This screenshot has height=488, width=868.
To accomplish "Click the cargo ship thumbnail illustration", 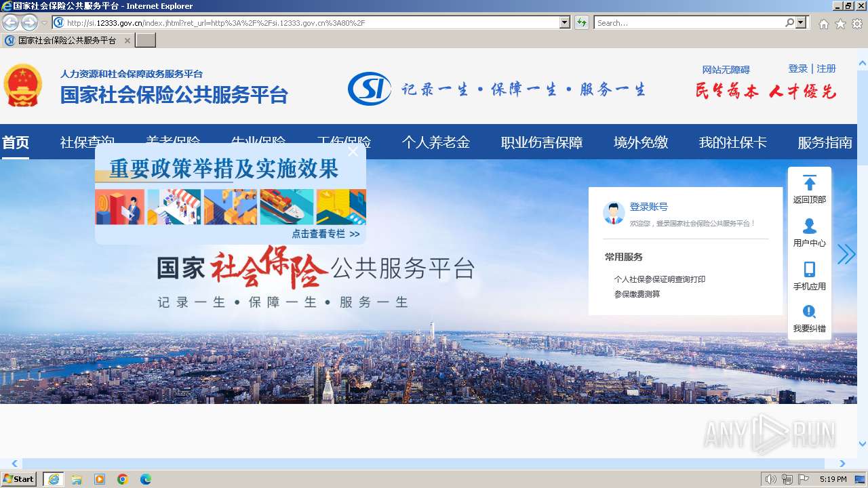I will pos(287,207).
